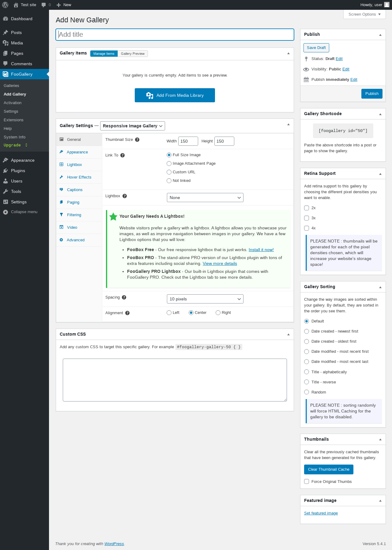This screenshot has width=392, height=550.
Task: Click the Media library icon in sidebar
Action: coord(6,43)
